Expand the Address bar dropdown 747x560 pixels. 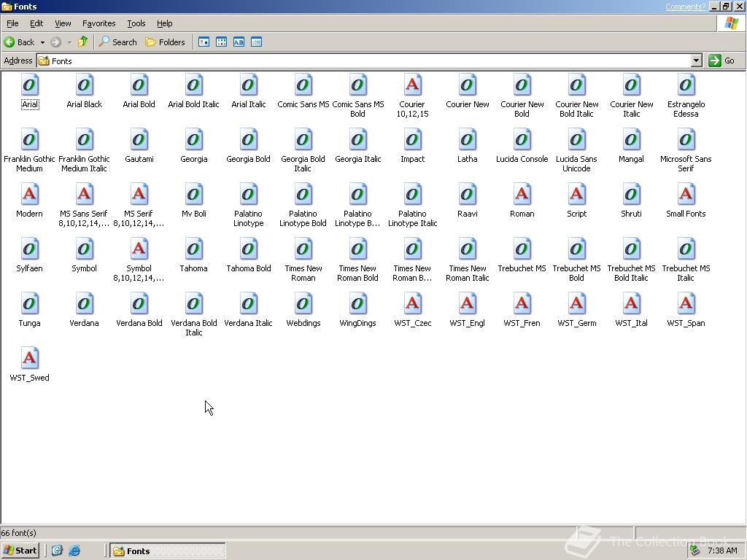point(697,61)
